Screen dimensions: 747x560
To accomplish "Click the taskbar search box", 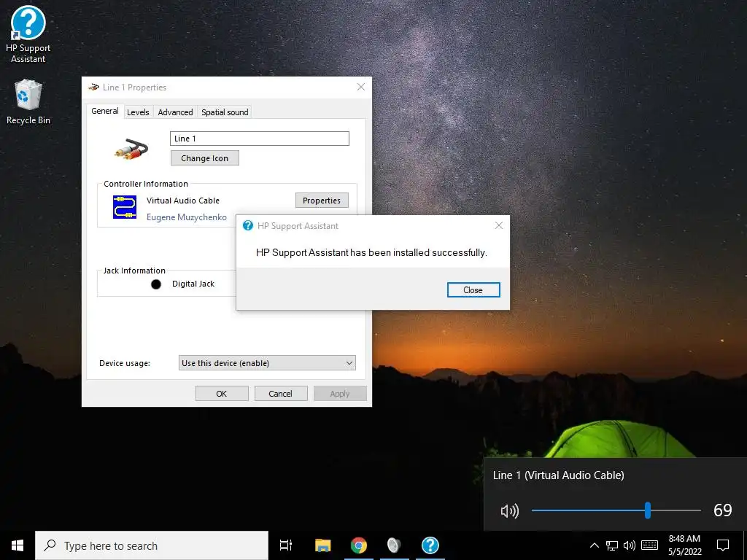I will [x=152, y=545].
